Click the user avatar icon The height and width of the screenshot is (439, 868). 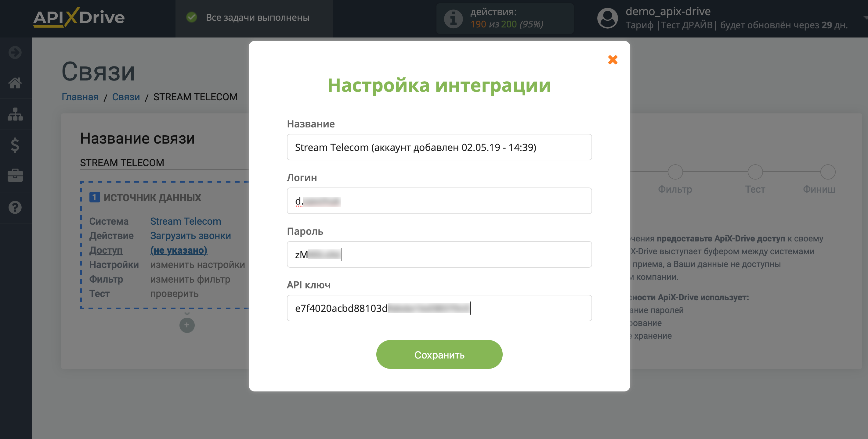(608, 18)
